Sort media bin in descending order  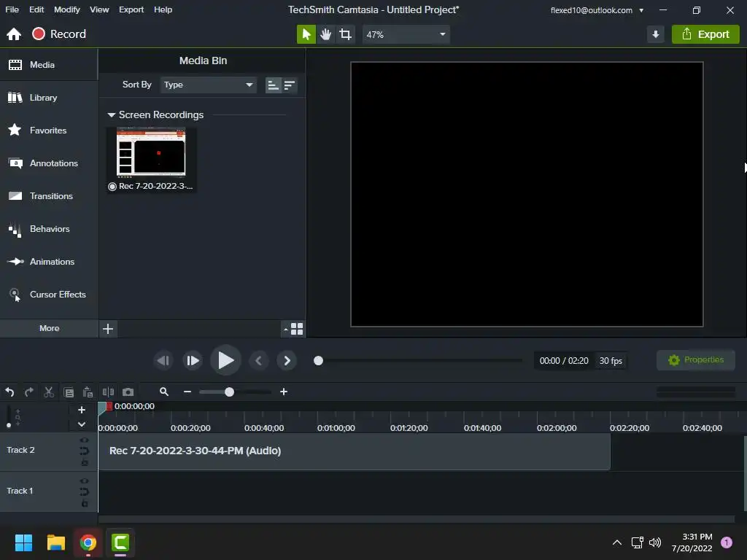290,85
